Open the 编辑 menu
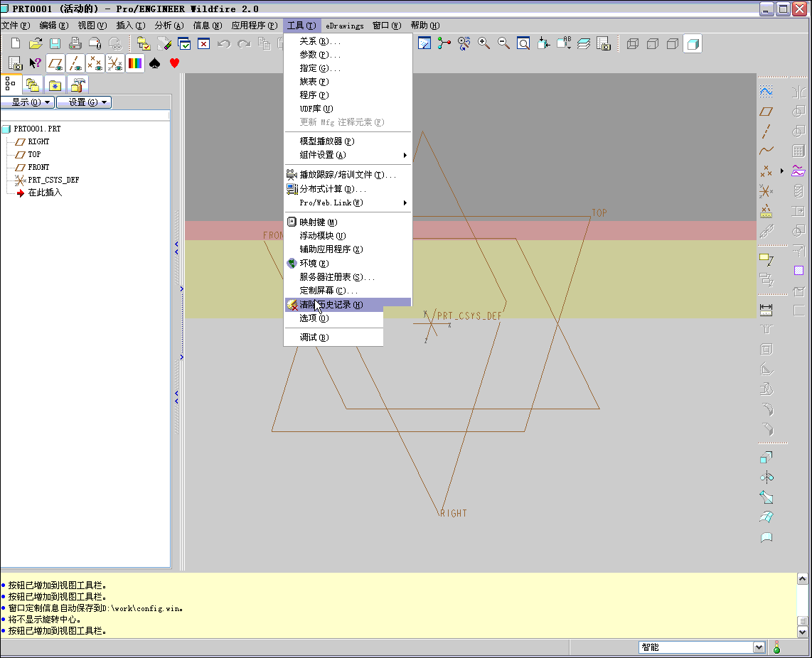 click(54, 26)
